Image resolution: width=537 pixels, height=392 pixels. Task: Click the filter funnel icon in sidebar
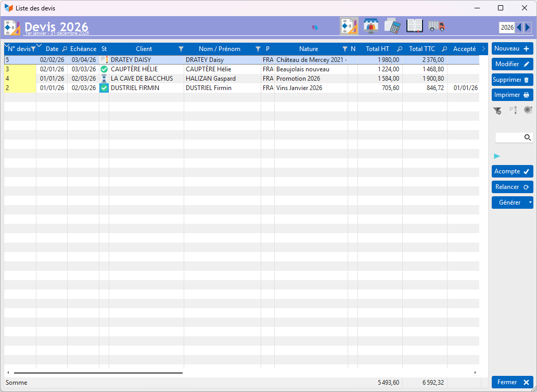[497, 110]
